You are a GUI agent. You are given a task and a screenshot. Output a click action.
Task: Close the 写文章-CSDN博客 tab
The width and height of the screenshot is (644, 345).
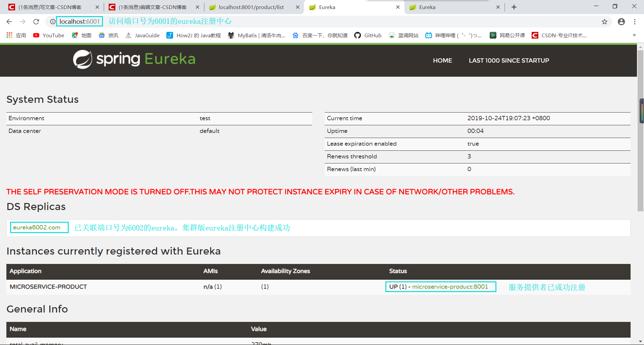97,7
